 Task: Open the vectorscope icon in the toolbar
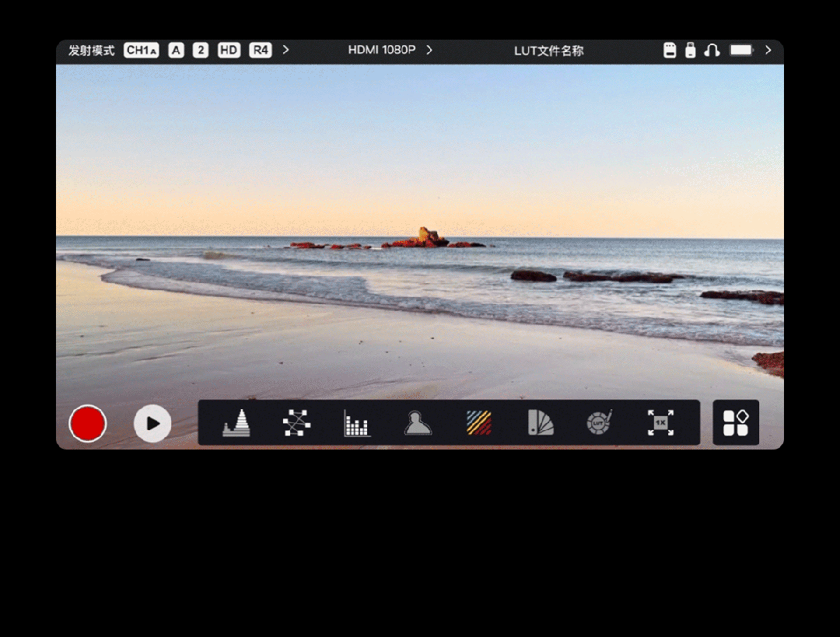tap(297, 422)
